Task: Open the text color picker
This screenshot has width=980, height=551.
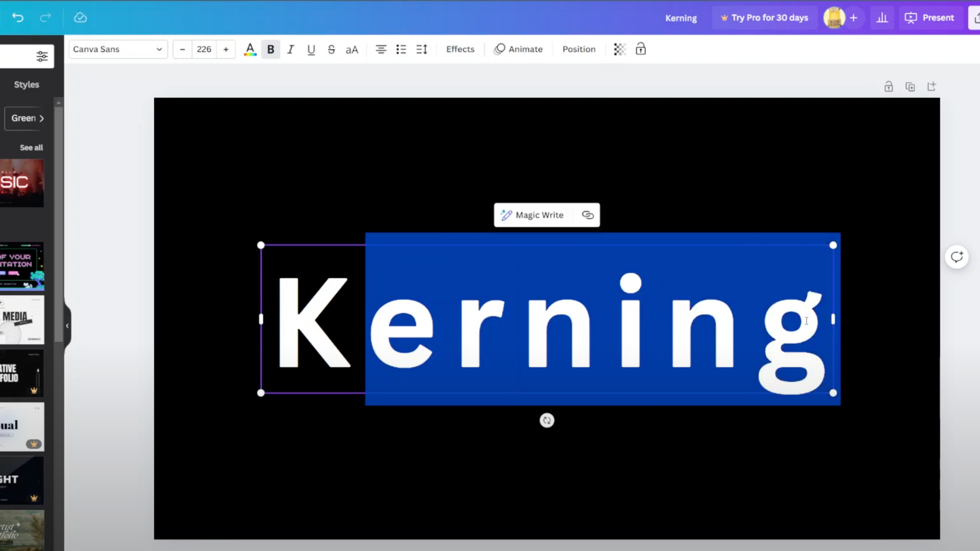Action: 250,49
